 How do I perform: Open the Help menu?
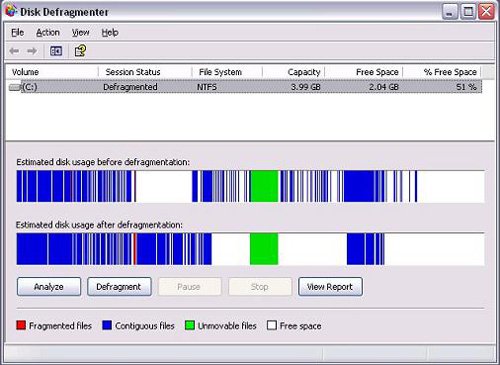[x=110, y=33]
